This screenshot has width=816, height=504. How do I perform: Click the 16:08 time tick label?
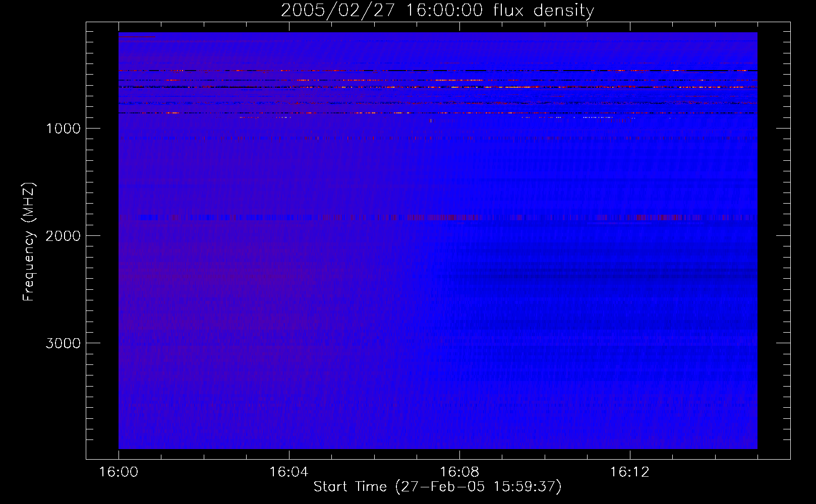click(459, 472)
